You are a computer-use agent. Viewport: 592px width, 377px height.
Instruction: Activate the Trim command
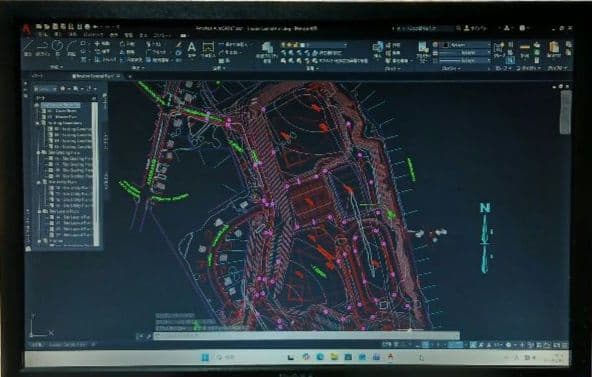pyautogui.click(x=155, y=44)
